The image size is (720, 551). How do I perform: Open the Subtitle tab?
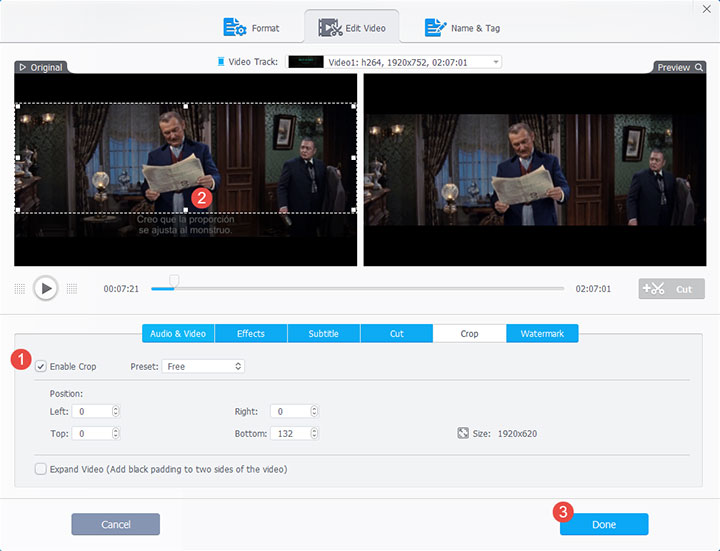(324, 333)
